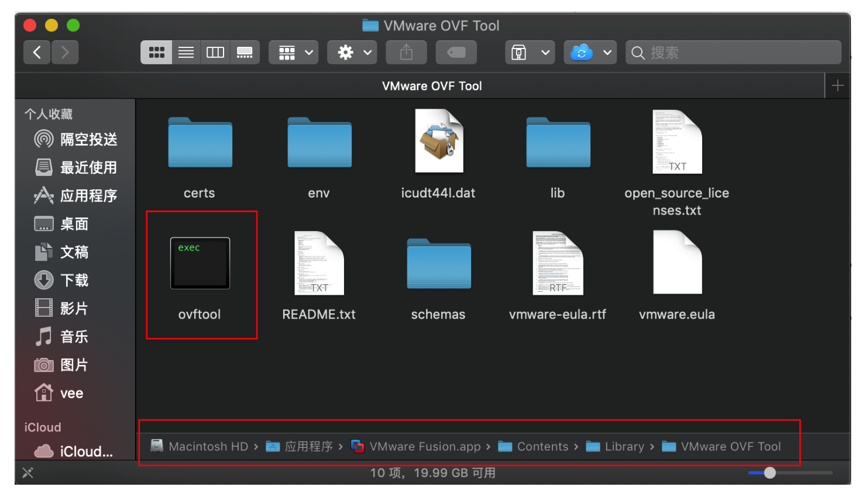The width and height of the screenshot is (866, 504).
Task: Click the Edit Tags toolbar button
Action: (x=456, y=53)
